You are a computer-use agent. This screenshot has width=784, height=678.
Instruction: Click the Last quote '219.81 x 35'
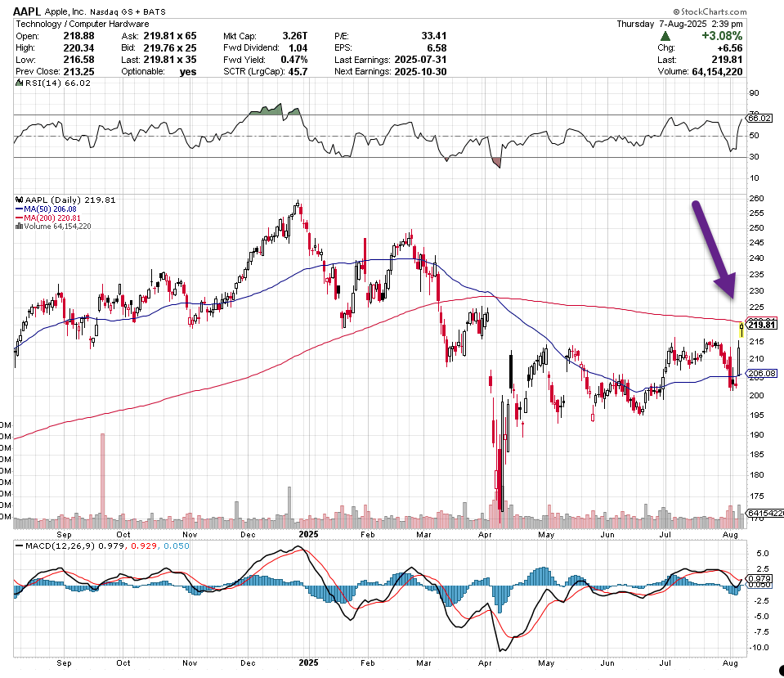coord(170,60)
